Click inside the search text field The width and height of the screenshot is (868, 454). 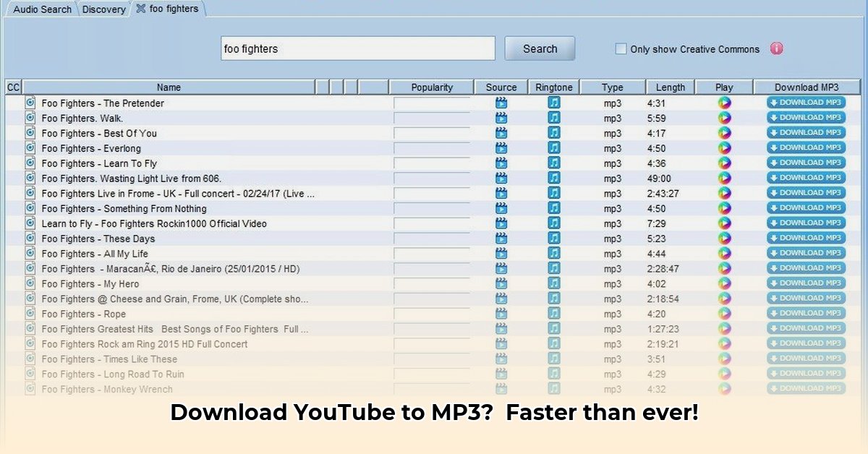(x=357, y=48)
